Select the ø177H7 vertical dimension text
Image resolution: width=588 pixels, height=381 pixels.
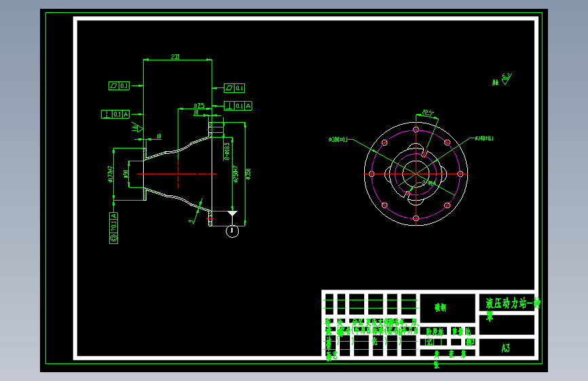tap(111, 174)
